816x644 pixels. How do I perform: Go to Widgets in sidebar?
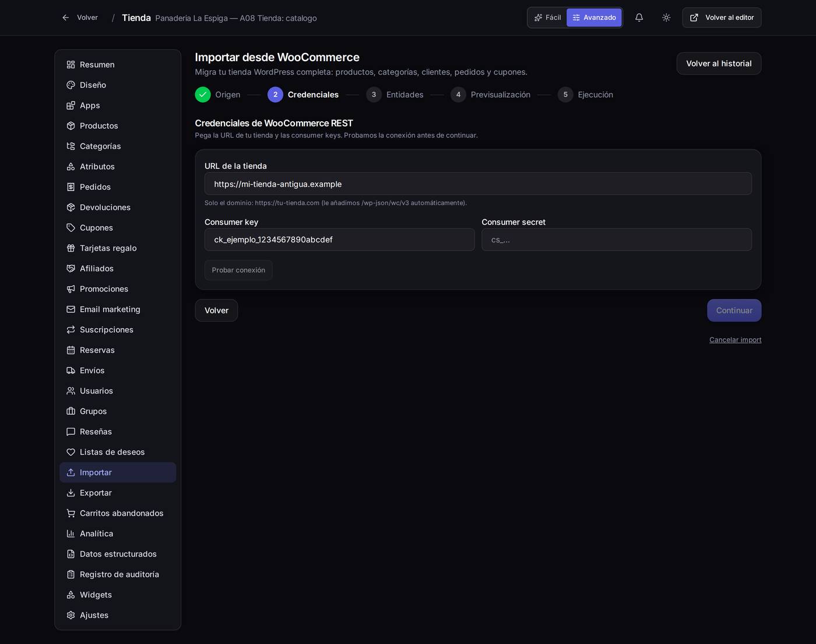coord(118,595)
